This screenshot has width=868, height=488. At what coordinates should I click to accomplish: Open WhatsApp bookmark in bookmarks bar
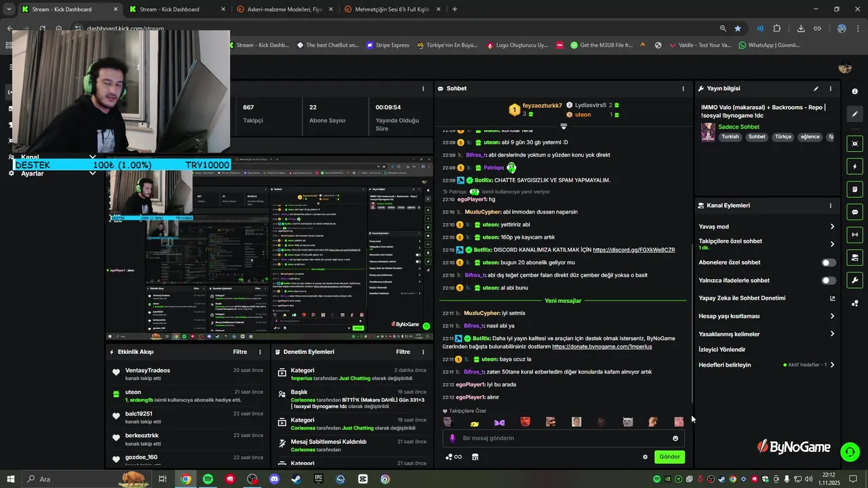pos(770,45)
